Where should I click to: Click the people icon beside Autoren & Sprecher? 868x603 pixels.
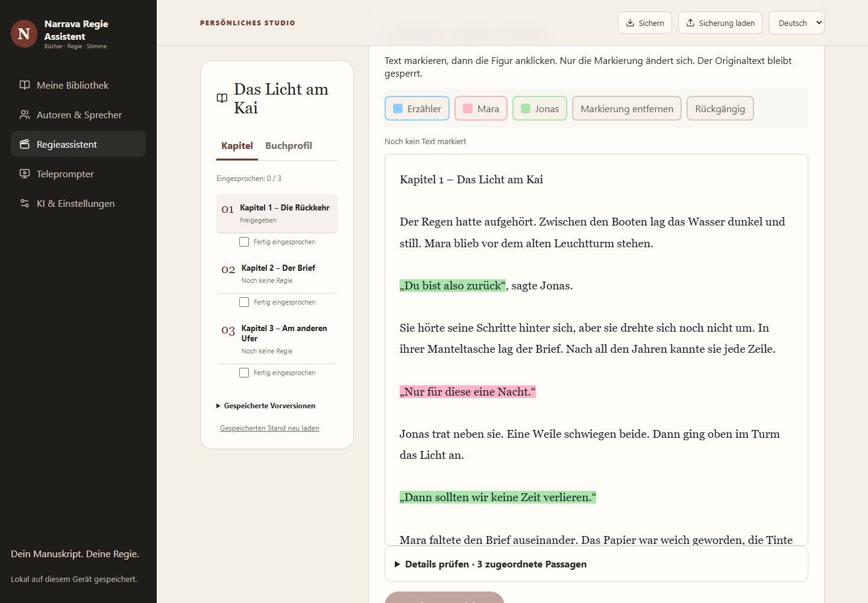coord(25,115)
